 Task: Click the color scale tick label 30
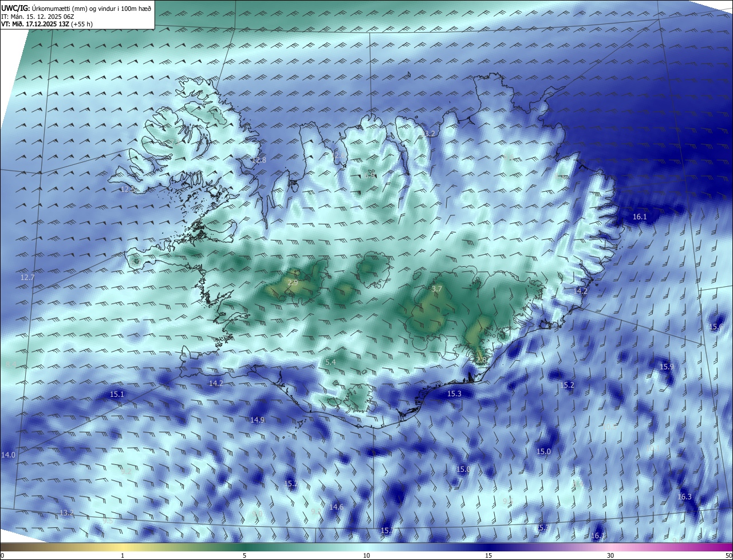(610, 555)
